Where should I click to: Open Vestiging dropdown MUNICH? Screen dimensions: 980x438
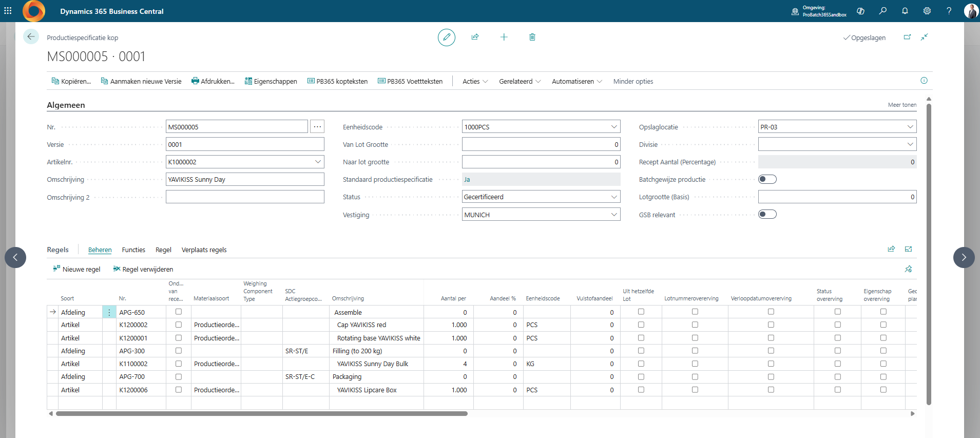[614, 215]
